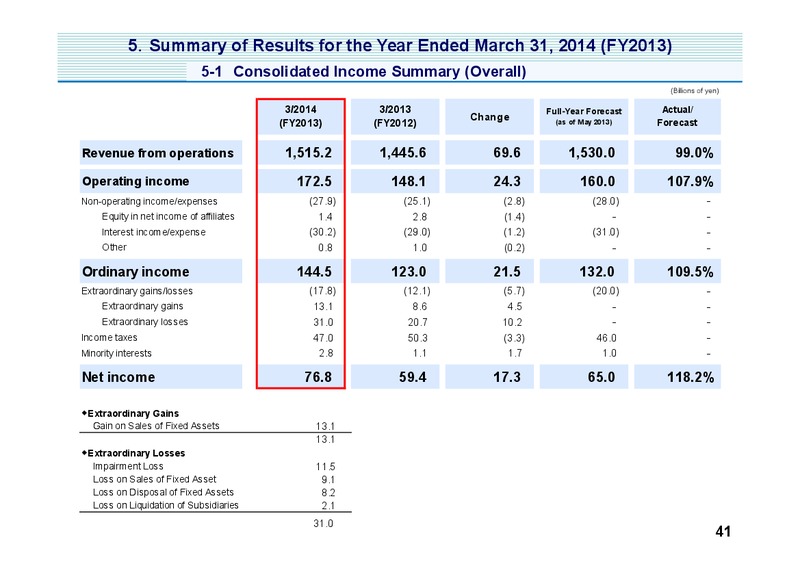The image size is (800, 566).
Task: Click the 'Interest income/expense' row label
Action: [154, 232]
